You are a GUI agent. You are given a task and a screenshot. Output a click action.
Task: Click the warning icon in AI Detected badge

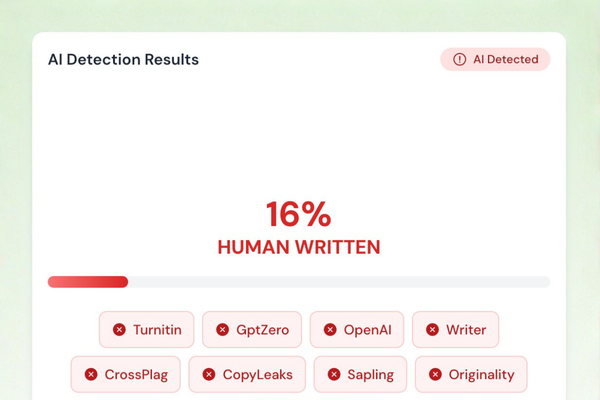point(459,59)
